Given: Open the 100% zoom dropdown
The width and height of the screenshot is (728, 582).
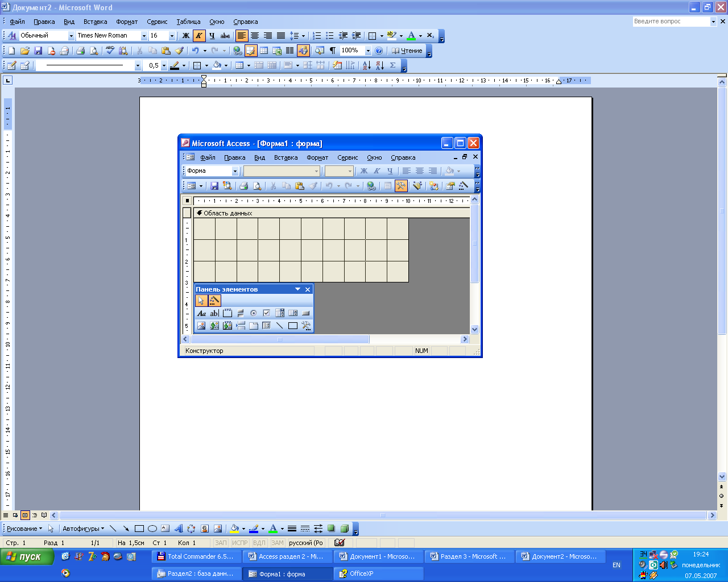Looking at the screenshot, I should coord(368,51).
